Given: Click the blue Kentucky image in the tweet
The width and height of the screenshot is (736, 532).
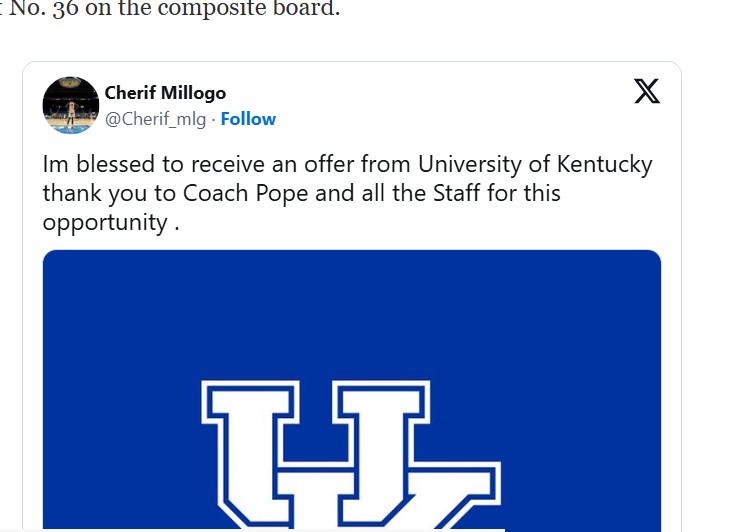Looking at the screenshot, I should tap(352, 391).
